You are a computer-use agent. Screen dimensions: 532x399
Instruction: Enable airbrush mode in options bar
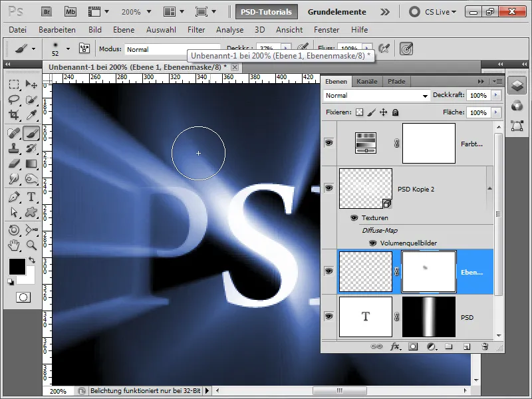[384, 49]
